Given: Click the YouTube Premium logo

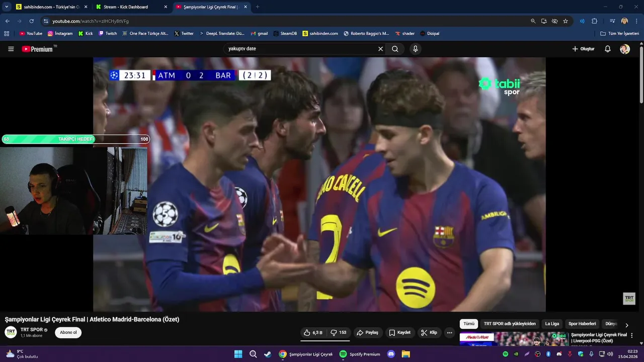Looking at the screenshot, I should [37, 49].
